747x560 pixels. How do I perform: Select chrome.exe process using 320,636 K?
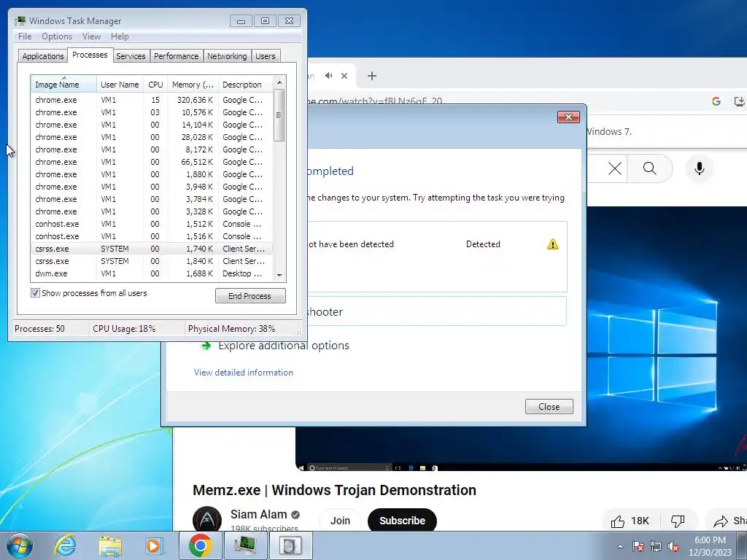[x=152, y=100]
